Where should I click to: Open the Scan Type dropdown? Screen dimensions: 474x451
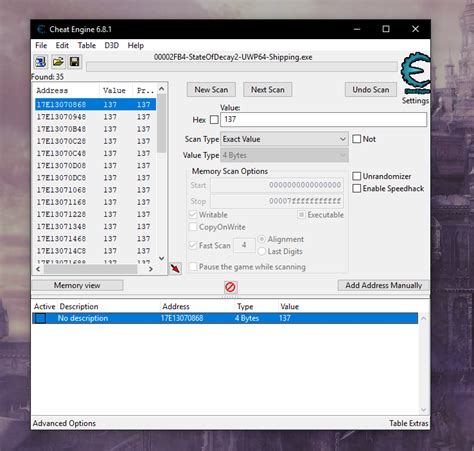[x=284, y=139]
